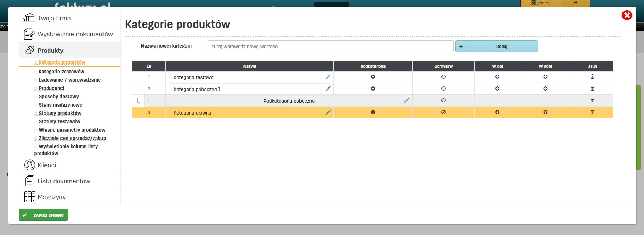Open Magazyny section
Image resolution: width=644 pixels, height=235 pixels.
[x=69, y=197]
